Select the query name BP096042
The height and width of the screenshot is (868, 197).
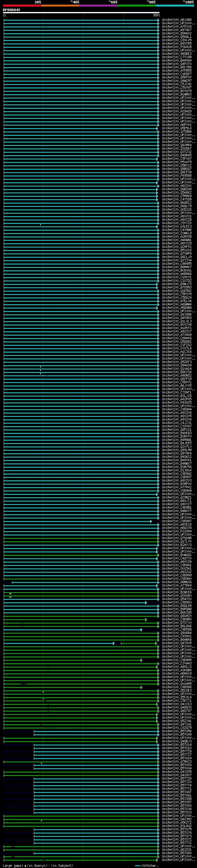[x=11, y=10]
